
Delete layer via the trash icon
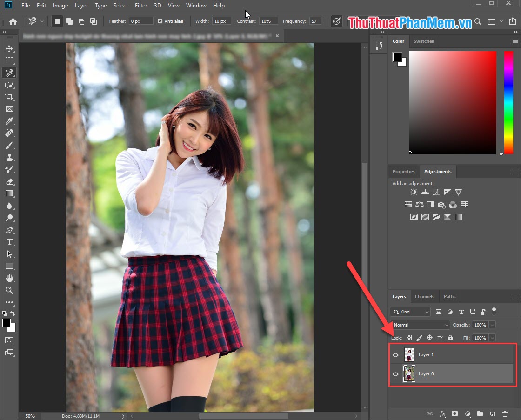point(505,413)
